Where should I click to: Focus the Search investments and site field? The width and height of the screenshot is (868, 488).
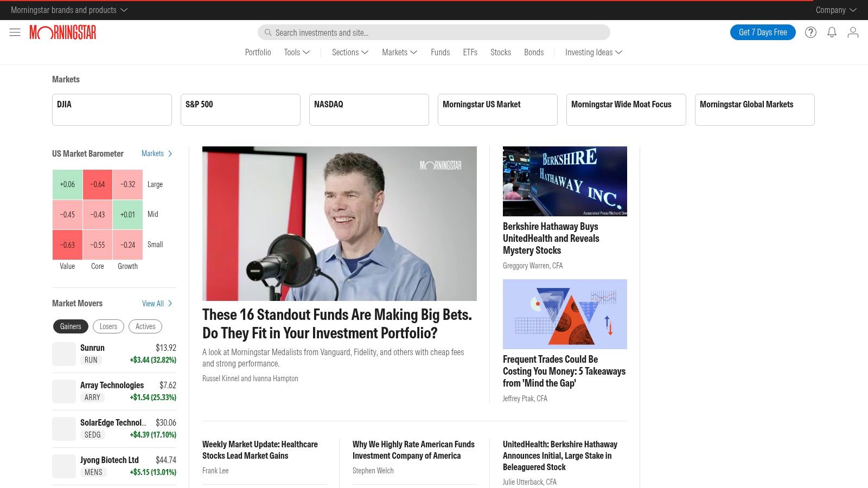click(434, 33)
